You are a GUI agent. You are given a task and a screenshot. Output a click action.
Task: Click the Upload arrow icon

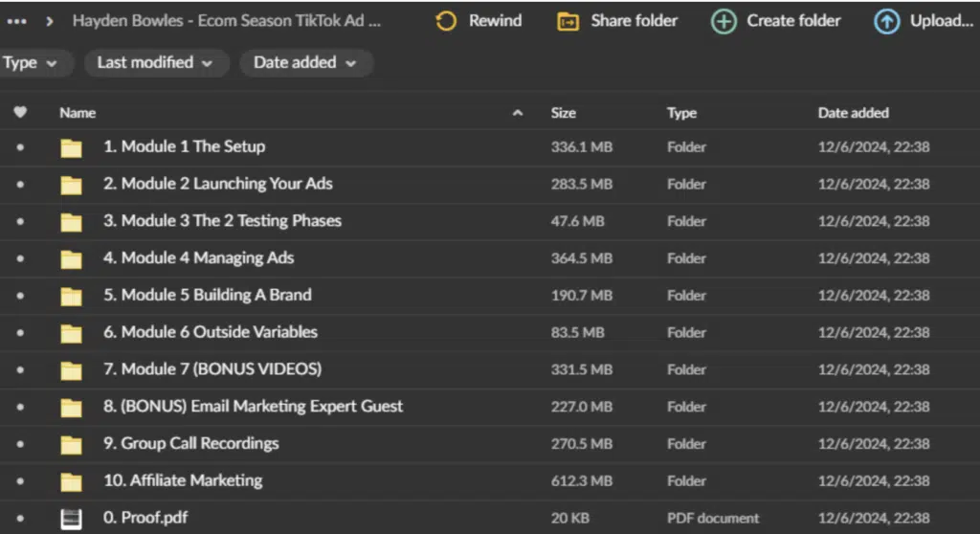click(886, 22)
